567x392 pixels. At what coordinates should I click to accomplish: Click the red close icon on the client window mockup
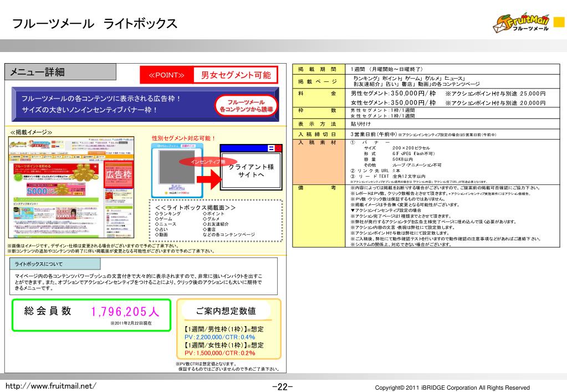(278, 148)
